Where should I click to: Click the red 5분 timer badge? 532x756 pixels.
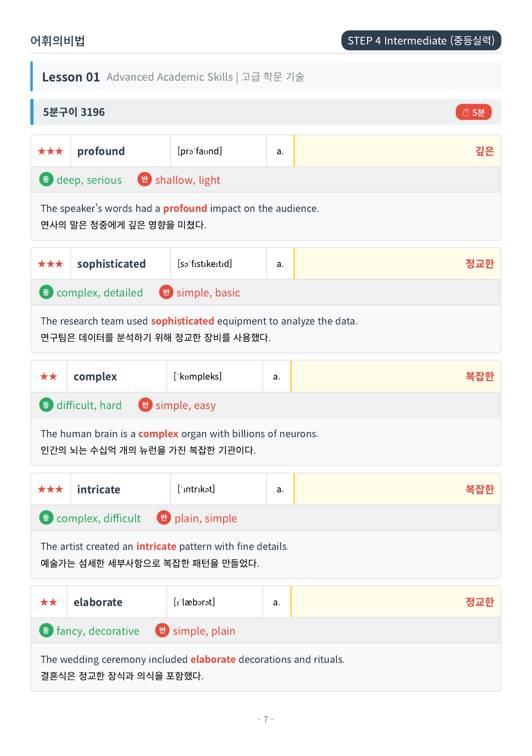473,112
